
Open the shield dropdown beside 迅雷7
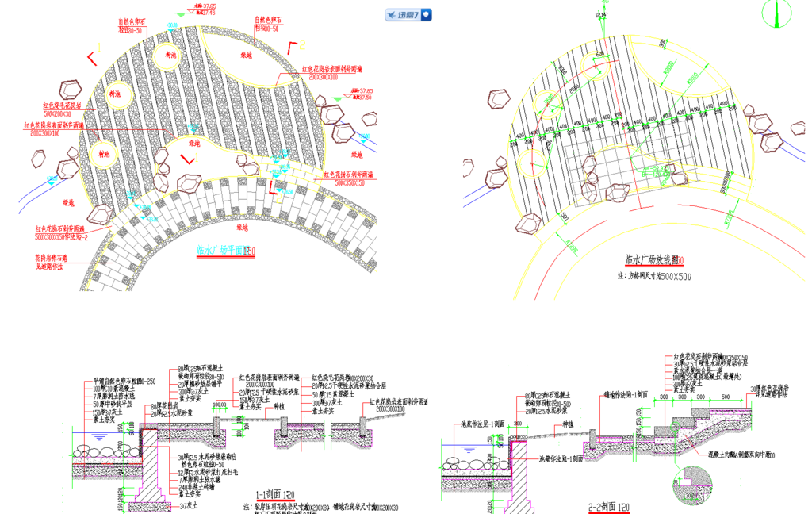tap(426, 15)
